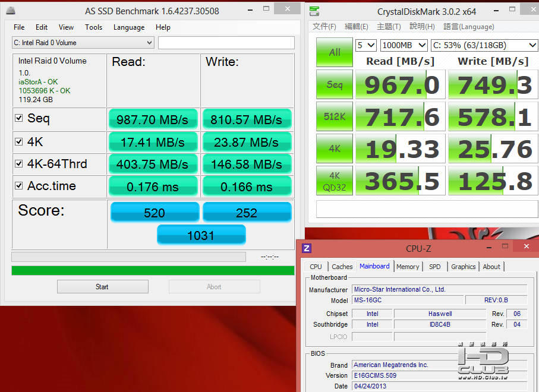Switch to the SPD tab in CPU-Z
This screenshot has width=539, height=392.
[435, 267]
